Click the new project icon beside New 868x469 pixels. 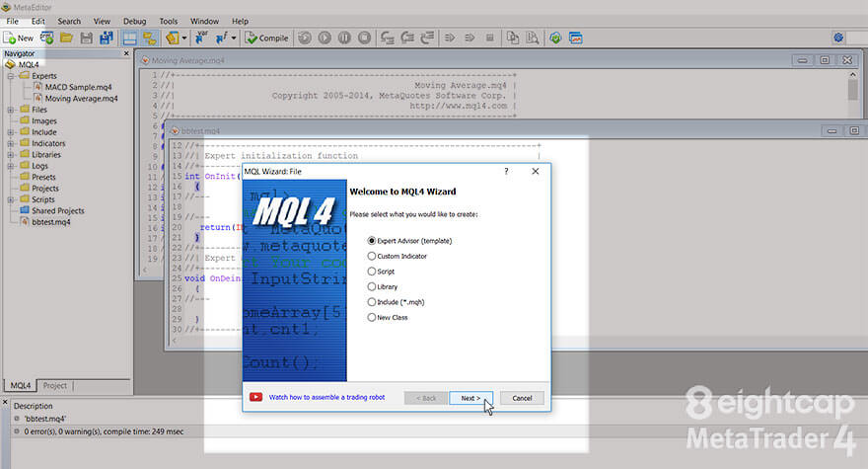coord(47,38)
